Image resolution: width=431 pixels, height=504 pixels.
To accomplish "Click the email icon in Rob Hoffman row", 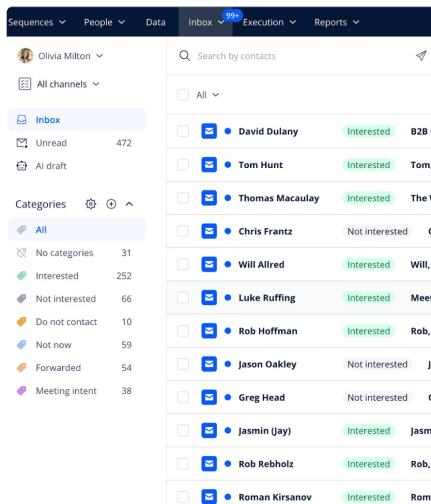I will [209, 331].
